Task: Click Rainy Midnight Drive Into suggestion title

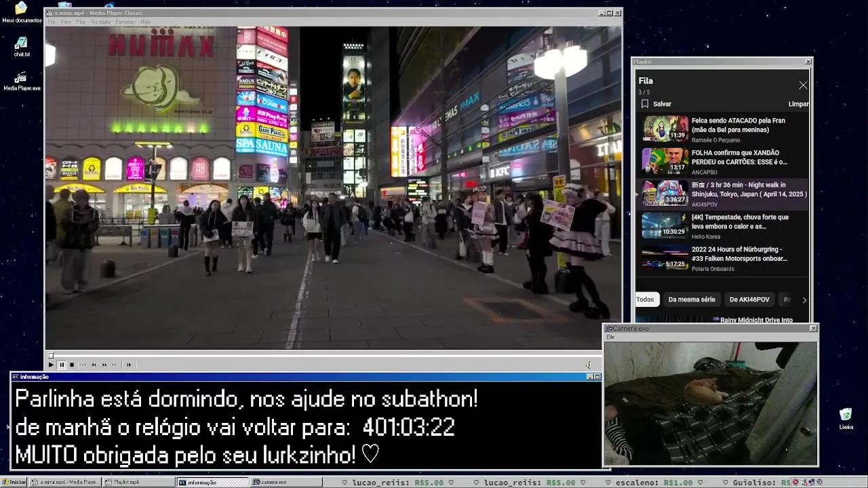Action: pos(756,320)
